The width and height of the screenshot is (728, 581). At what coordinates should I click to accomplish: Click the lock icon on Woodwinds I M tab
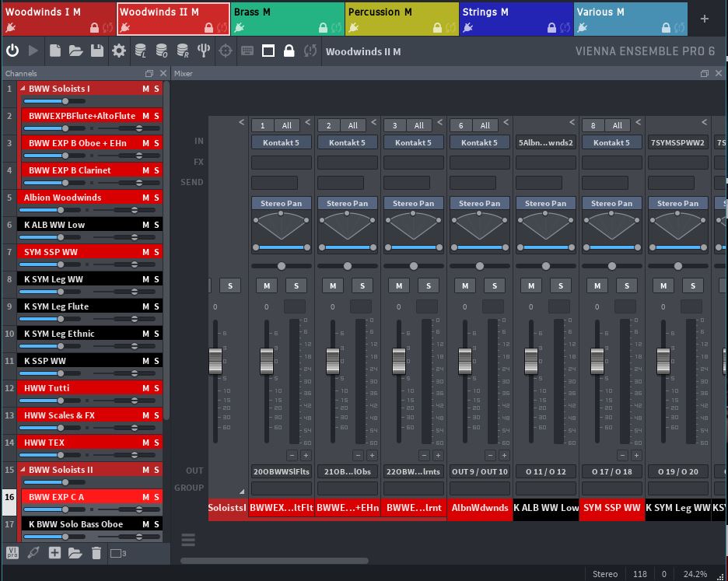point(94,28)
